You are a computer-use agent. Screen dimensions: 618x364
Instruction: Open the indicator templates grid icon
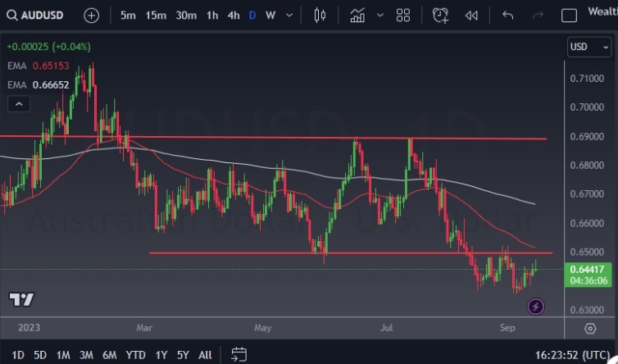pos(402,15)
